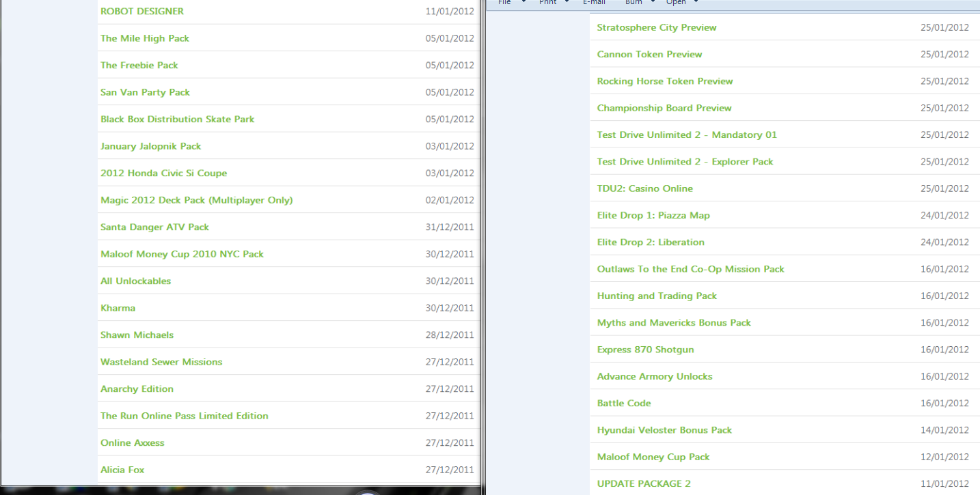
Task: Open the File menu in right window
Action: (504, 2)
